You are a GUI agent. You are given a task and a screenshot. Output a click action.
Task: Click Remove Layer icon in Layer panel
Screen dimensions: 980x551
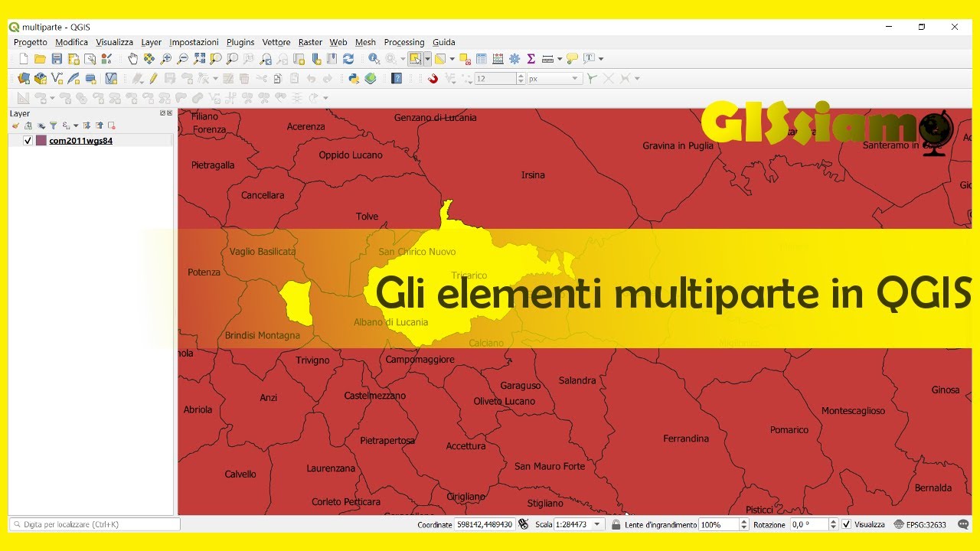[x=112, y=126]
